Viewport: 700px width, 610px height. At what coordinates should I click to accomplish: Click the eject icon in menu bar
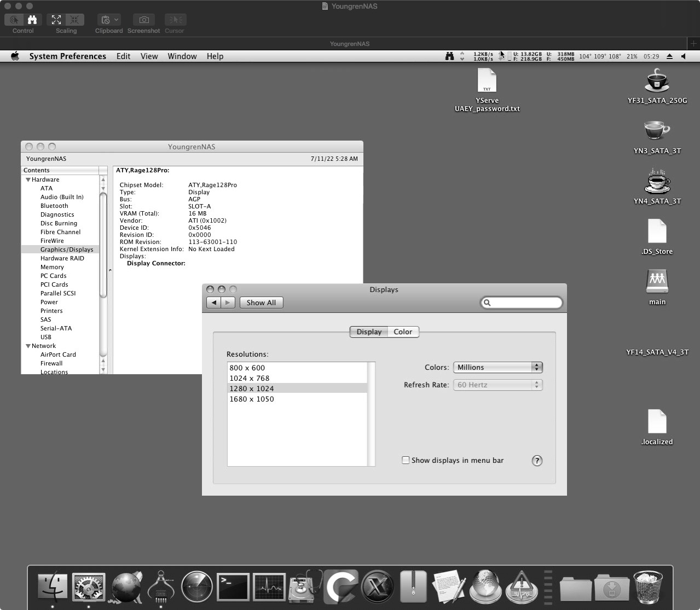click(669, 56)
